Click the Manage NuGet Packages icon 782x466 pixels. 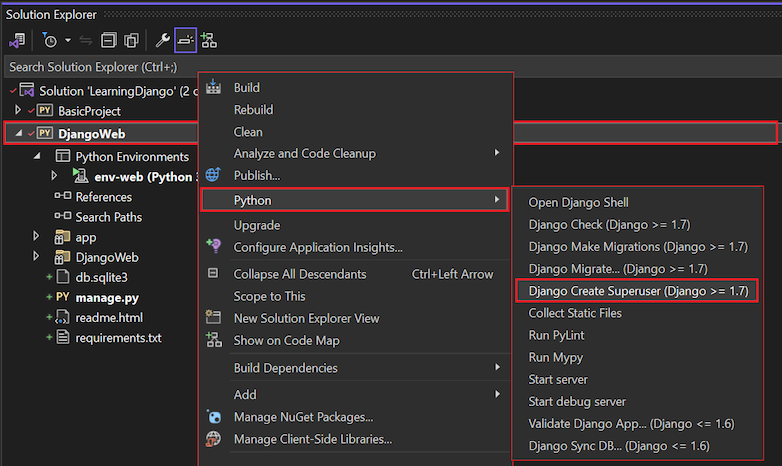pos(212,416)
